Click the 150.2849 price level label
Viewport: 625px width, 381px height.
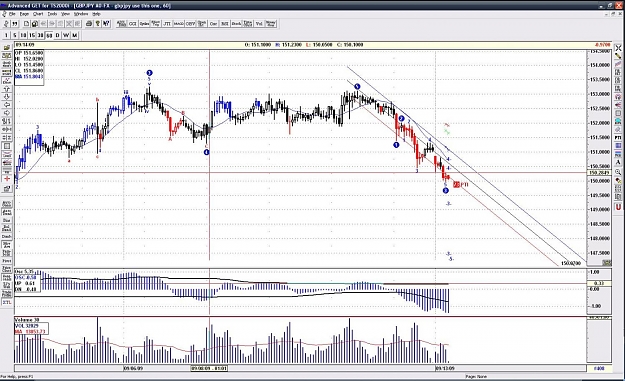click(599, 173)
